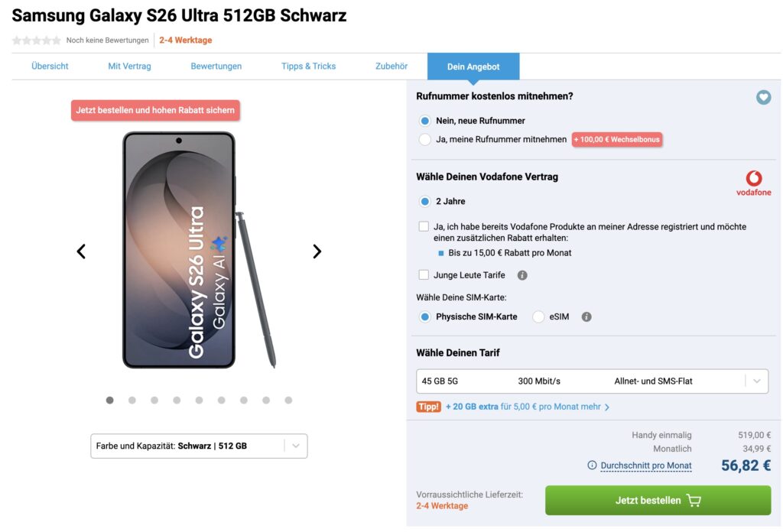The image size is (783, 532).
Task: Click info icon next to eSIM
Action: coord(586,316)
